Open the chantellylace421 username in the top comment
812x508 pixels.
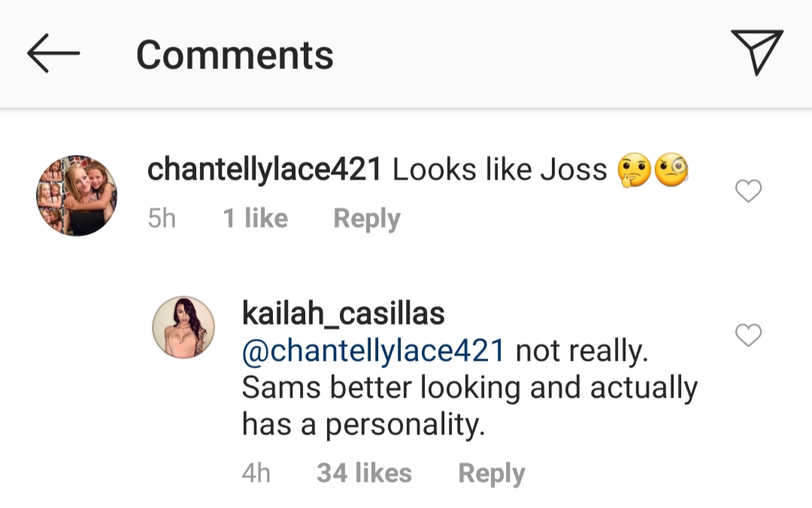point(265,170)
